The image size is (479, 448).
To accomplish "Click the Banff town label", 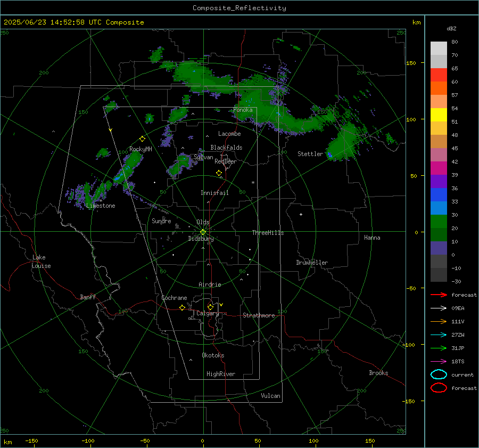I will pyautogui.click(x=88, y=297).
